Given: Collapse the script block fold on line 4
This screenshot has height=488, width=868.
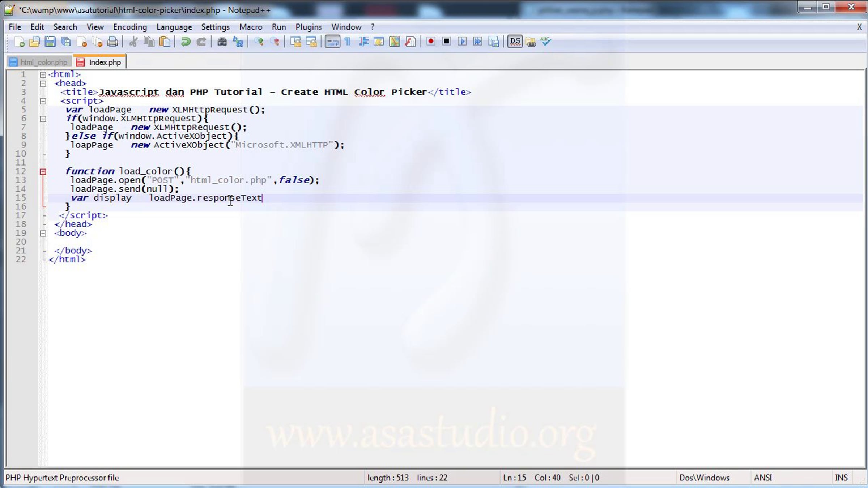Looking at the screenshot, I should pos(43,101).
